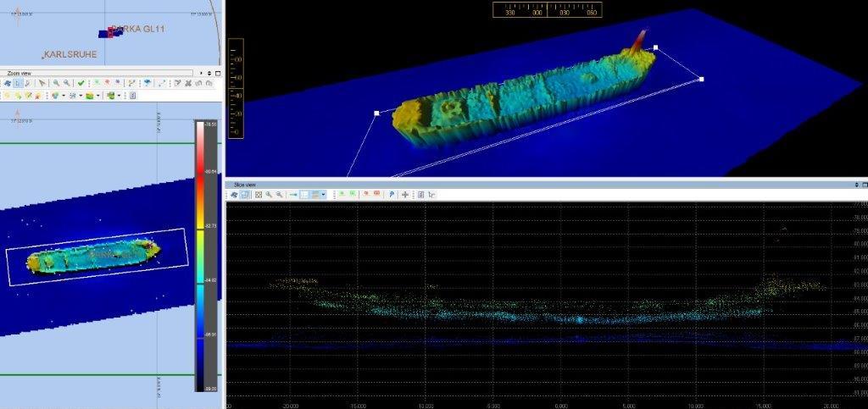Click the grey X icon in Zoom view toolbar
The height and width of the screenshot is (409, 868).
coord(188,83)
